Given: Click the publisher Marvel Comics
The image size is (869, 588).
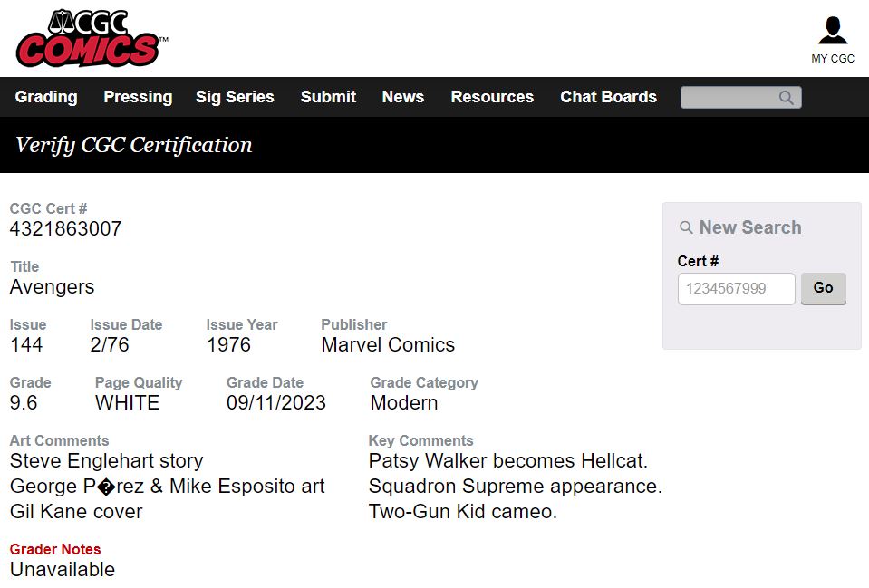Looking at the screenshot, I should (388, 344).
